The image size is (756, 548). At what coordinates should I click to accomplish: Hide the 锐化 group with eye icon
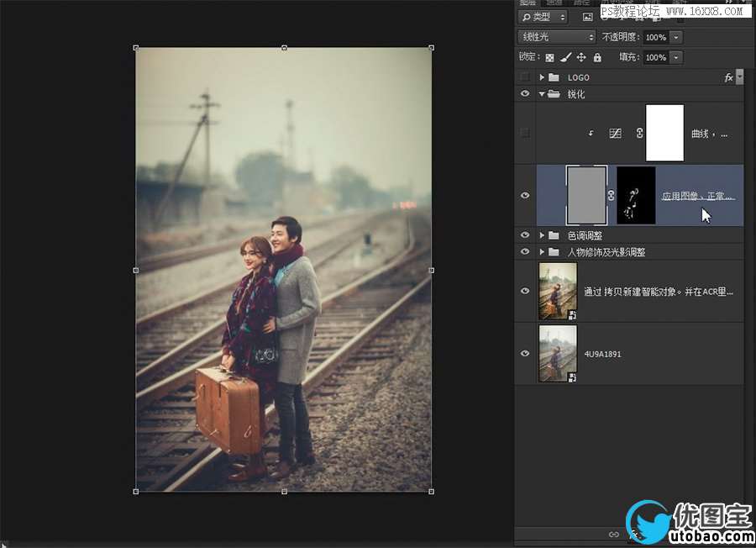coord(525,94)
